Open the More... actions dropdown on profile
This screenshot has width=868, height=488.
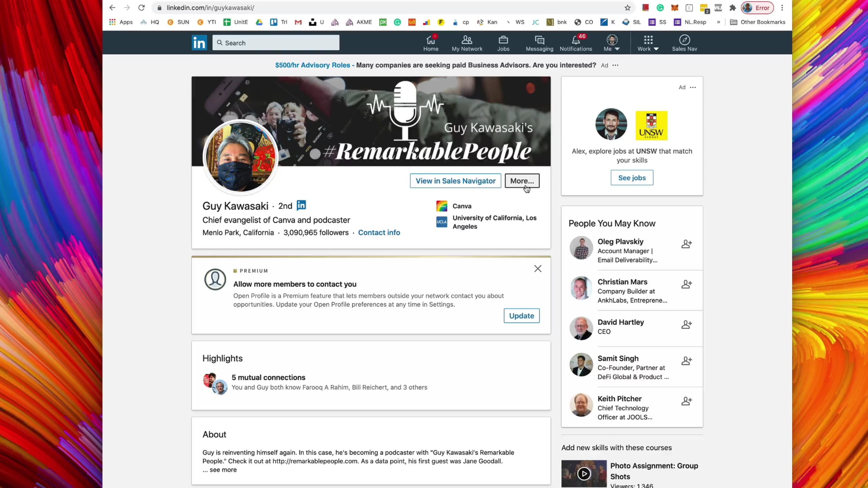click(522, 181)
